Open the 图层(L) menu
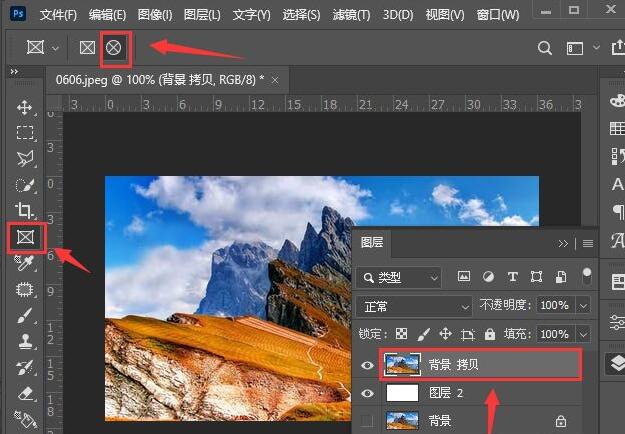 pos(202,15)
